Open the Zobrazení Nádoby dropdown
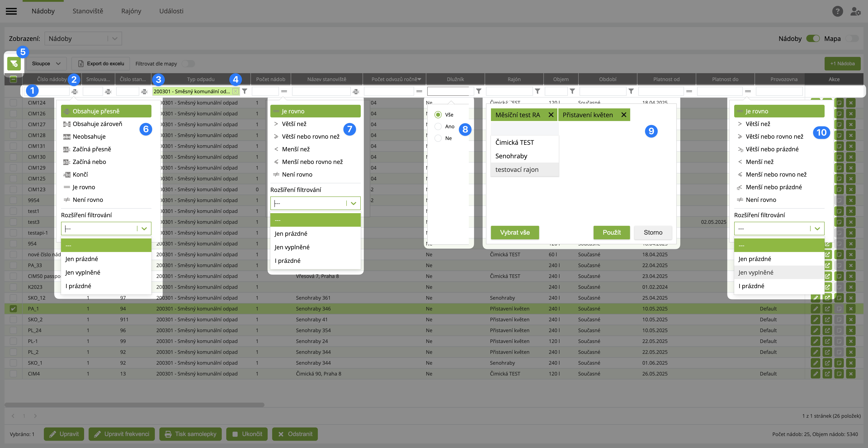This screenshot has height=448, width=868. (x=83, y=38)
